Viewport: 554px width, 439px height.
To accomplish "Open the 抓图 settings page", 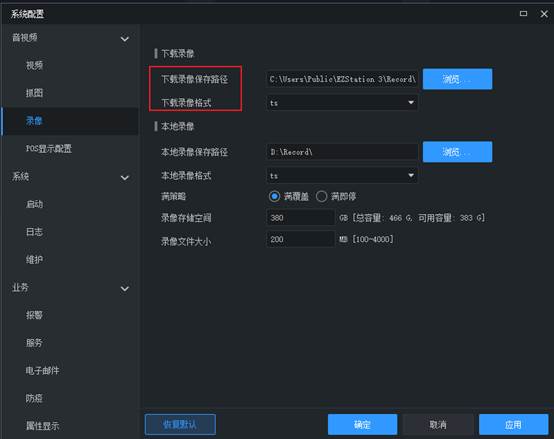I will (34, 93).
